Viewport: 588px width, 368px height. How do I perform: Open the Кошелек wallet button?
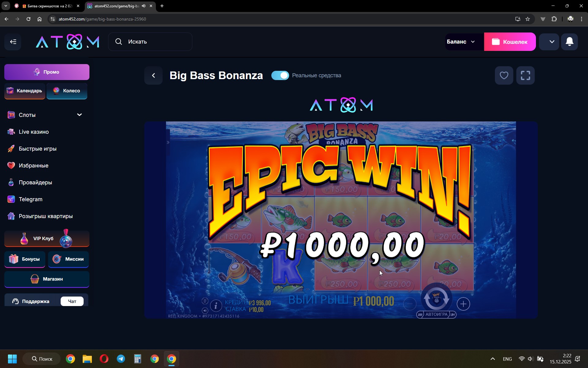coord(510,42)
